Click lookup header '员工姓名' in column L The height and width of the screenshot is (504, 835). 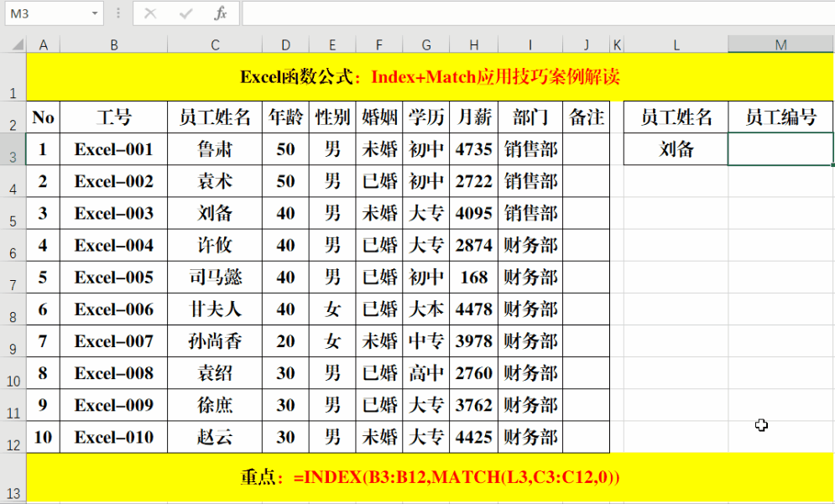point(676,117)
